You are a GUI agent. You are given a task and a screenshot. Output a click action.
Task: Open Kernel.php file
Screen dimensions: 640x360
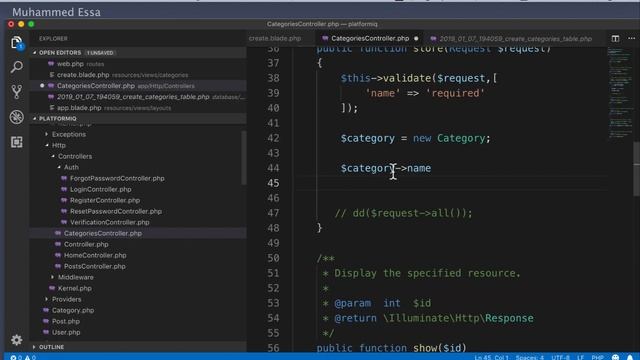point(75,288)
